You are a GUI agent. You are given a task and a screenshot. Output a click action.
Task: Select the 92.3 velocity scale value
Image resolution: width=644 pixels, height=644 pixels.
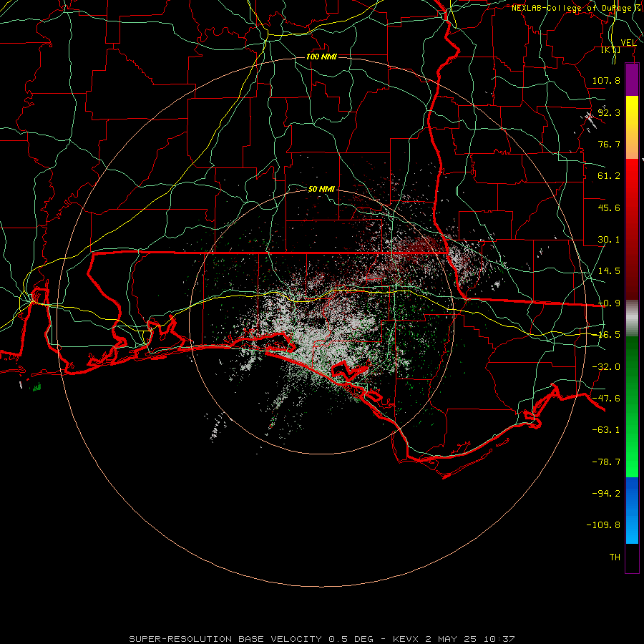click(x=609, y=112)
